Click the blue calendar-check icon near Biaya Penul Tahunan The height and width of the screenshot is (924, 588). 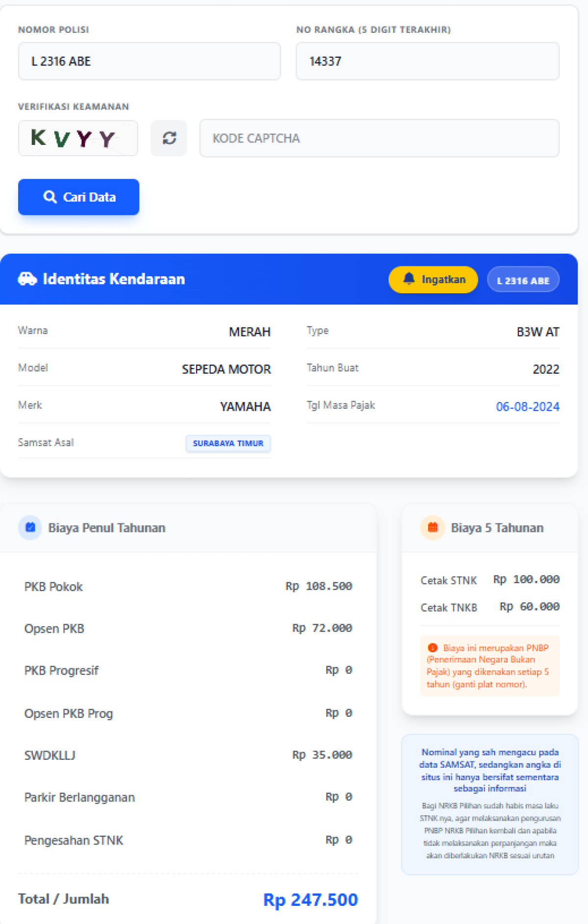30,527
